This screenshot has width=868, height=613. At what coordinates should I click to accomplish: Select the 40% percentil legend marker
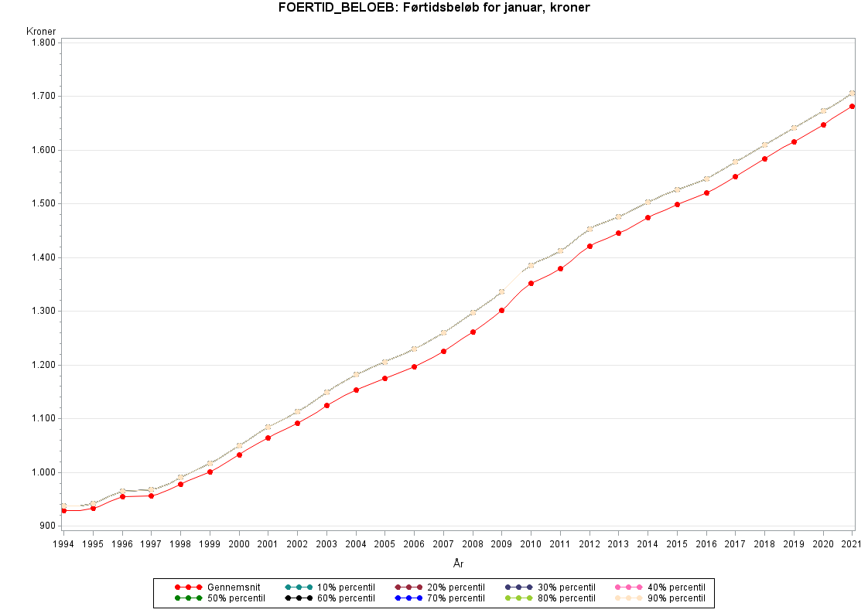pos(628,587)
